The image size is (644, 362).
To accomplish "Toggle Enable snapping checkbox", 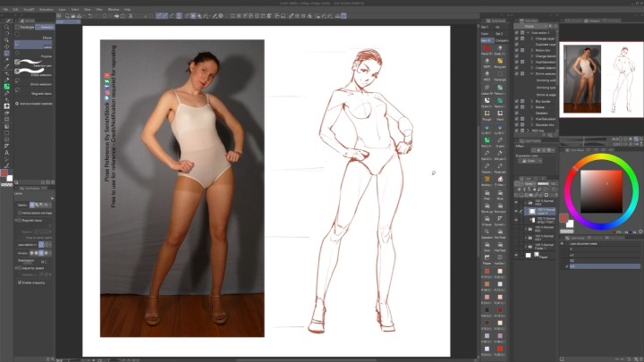I will point(20,282).
